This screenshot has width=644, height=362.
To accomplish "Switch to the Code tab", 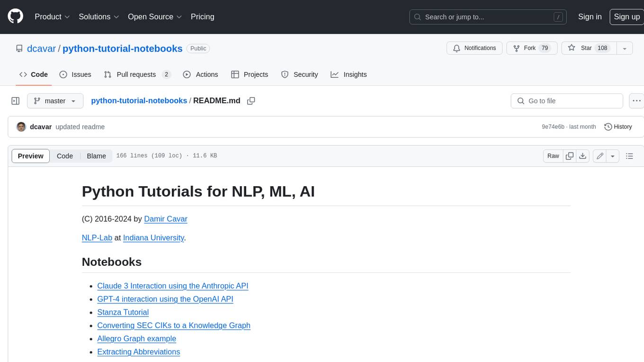I will tap(34, 74).
